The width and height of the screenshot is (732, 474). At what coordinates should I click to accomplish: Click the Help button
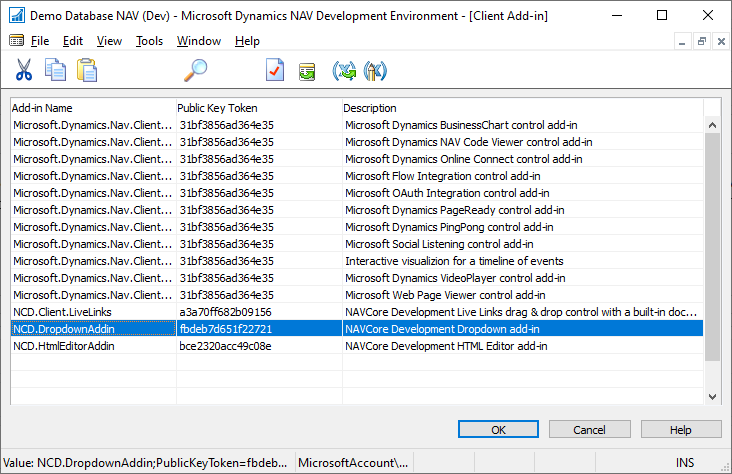click(x=680, y=429)
